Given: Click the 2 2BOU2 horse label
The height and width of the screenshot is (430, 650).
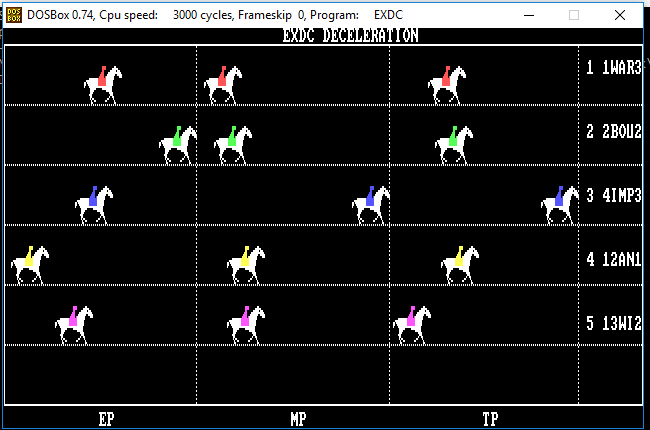Looking at the screenshot, I should point(614,131).
